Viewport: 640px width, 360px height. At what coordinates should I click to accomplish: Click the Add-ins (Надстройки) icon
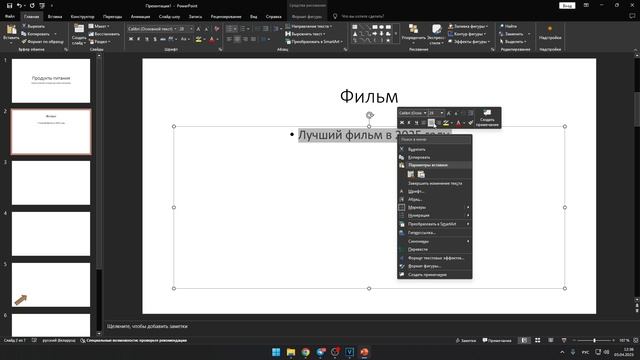(550, 29)
